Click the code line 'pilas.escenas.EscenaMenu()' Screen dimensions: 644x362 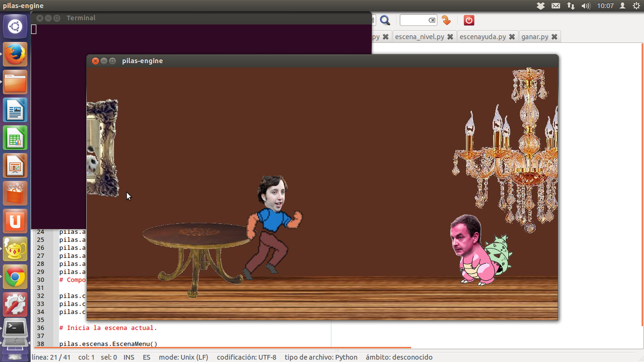(108, 344)
